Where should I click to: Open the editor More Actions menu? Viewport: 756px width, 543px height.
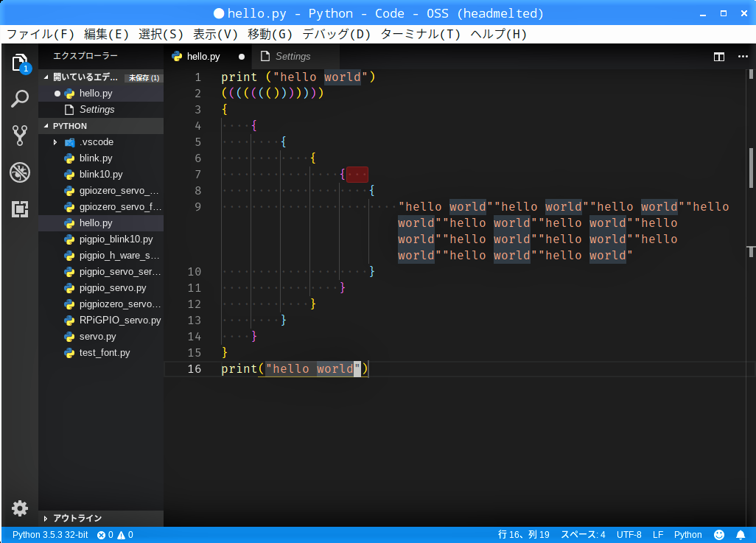click(743, 57)
